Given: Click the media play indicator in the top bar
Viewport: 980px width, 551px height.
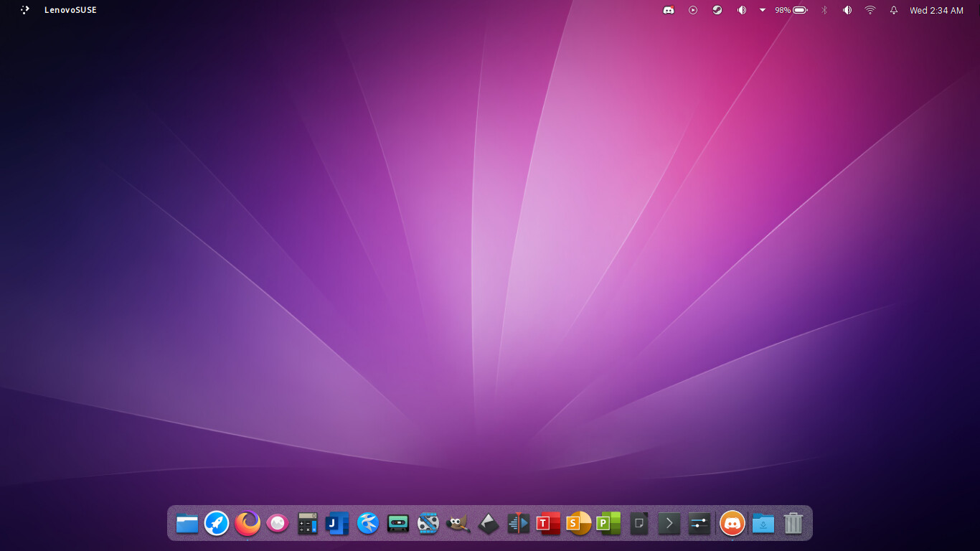Looking at the screenshot, I should (693, 10).
